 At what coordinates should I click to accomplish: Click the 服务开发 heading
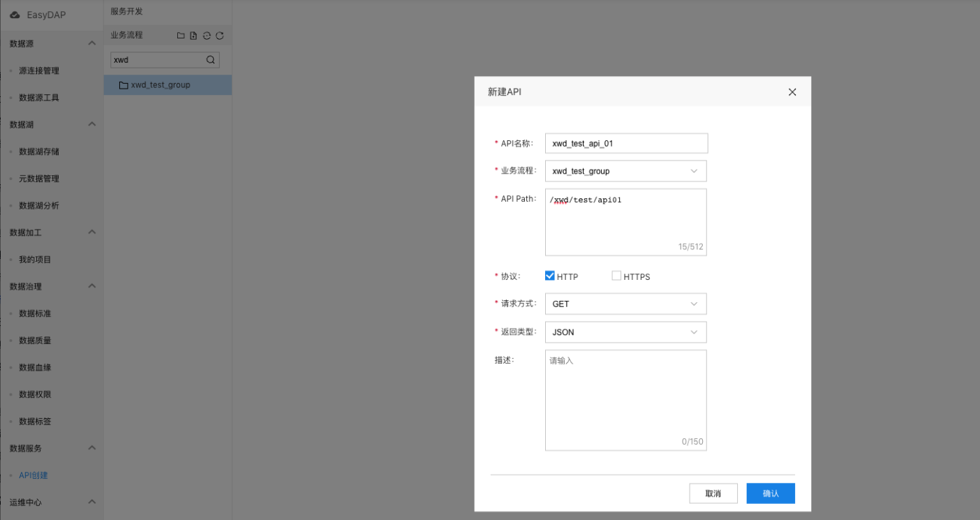[x=126, y=11]
